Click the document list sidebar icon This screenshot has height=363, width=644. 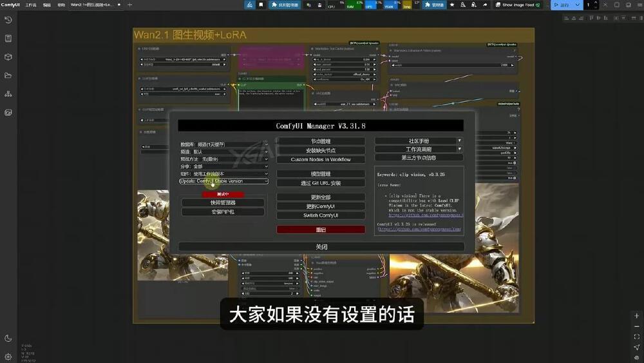pyautogui.click(x=8, y=38)
